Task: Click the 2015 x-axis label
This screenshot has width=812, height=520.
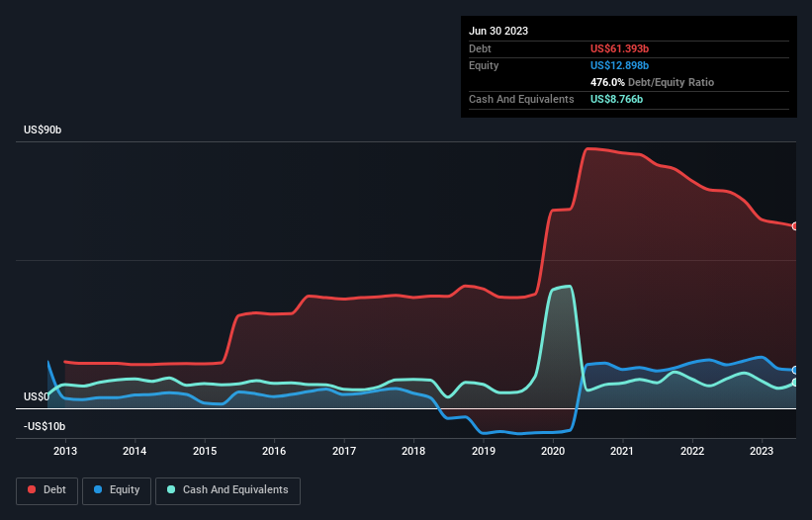Action: (x=205, y=451)
